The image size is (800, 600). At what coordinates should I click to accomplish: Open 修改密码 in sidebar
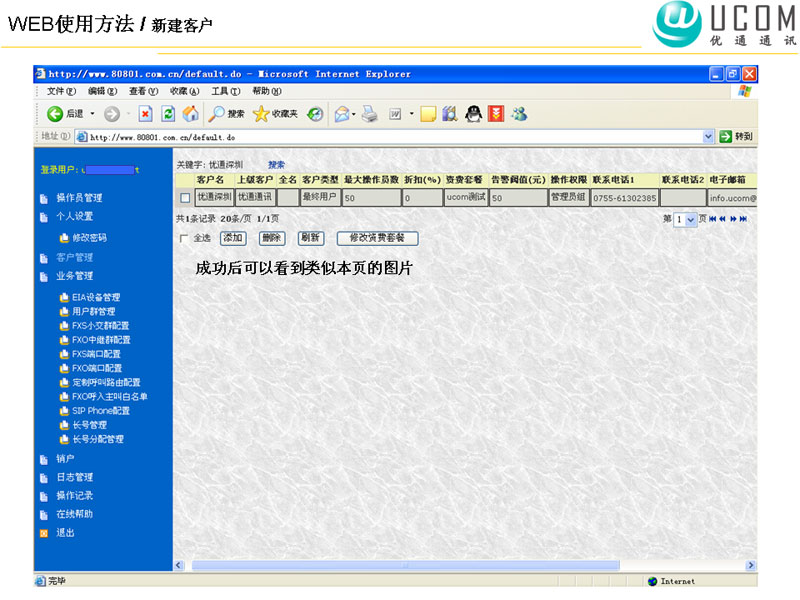pyautogui.click(x=89, y=238)
